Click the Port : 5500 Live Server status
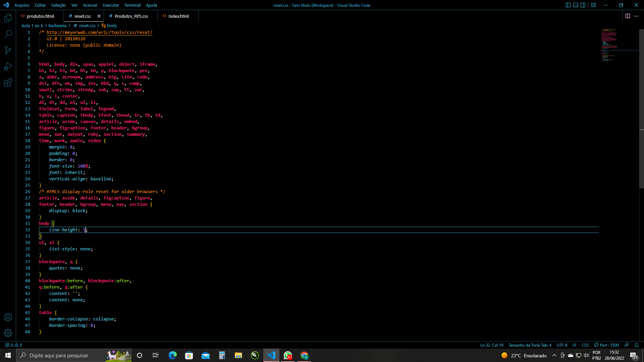The height and width of the screenshot is (362, 644). click(x=606, y=345)
